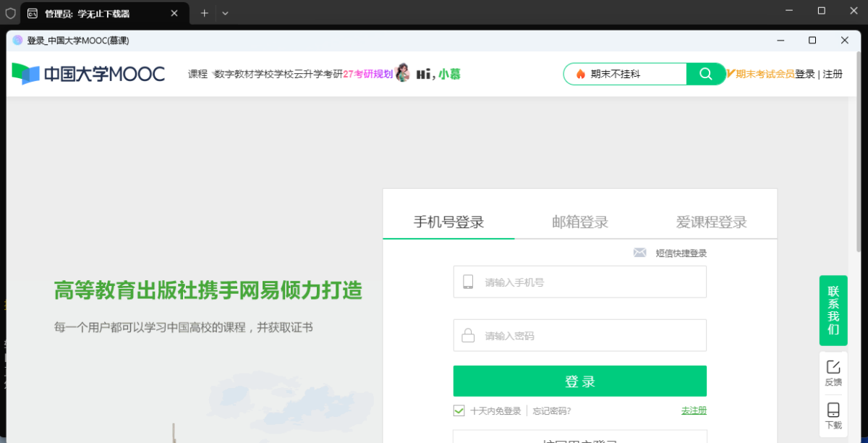The image size is (868, 443).
Task: Open the browser tab list chevron
Action: pos(225,12)
